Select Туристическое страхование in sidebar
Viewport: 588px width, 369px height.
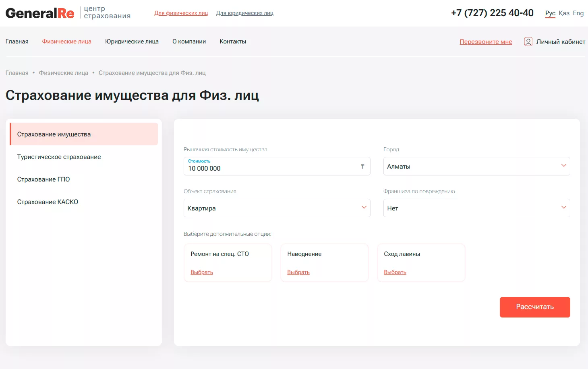(x=84, y=157)
